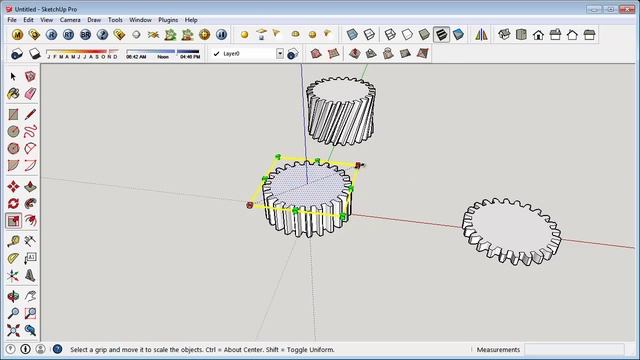Click the gold M plugin button
The image size is (640, 360).
tap(17, 35)
